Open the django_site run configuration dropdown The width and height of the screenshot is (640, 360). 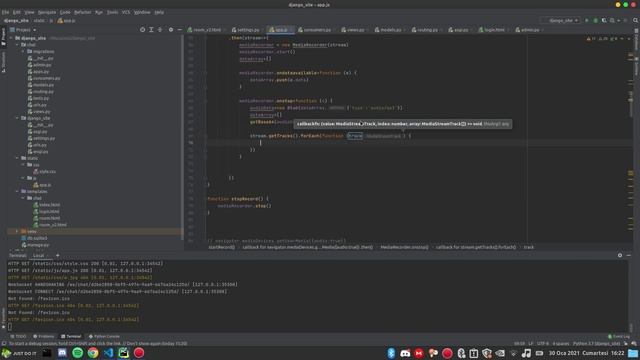[x=561, y=20]
